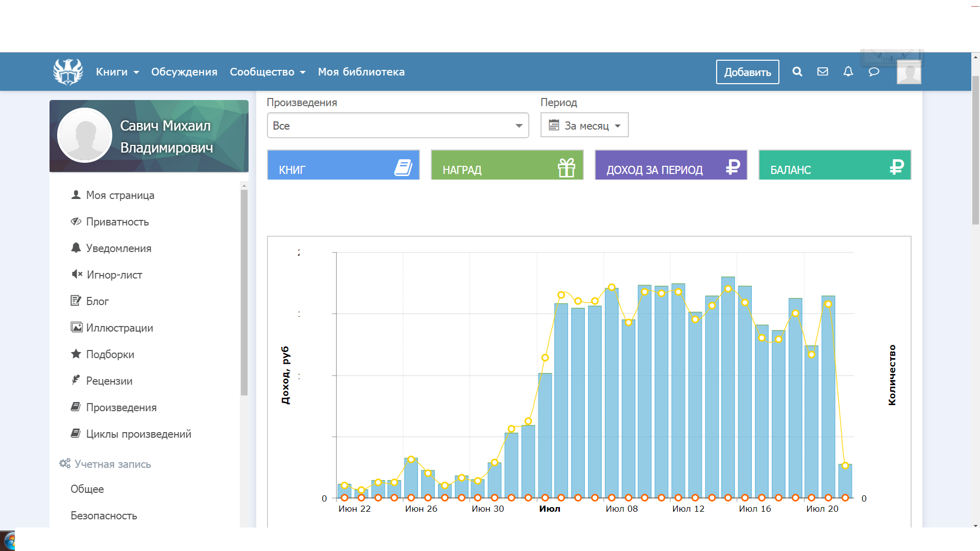Open Моя библиотека in the navbar
The height and width of the screenshot is (551, 980).
point(361,72)
